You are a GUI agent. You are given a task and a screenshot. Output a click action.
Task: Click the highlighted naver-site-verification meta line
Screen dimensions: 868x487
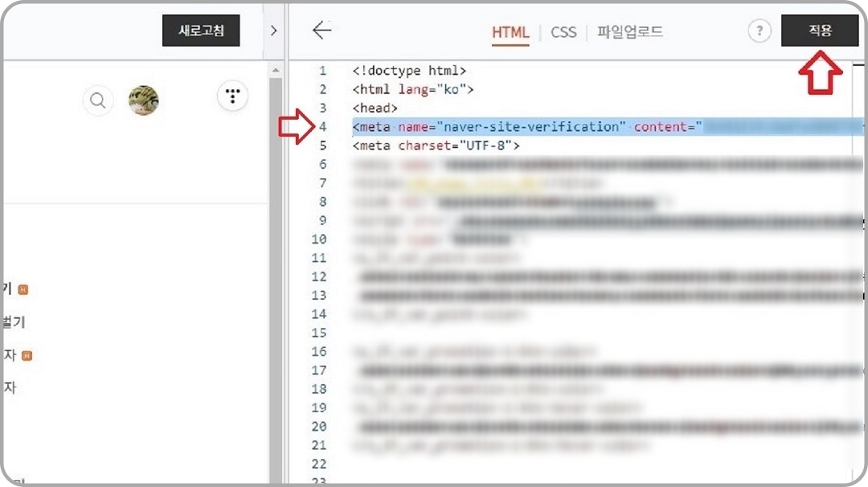tap(522, 126)
